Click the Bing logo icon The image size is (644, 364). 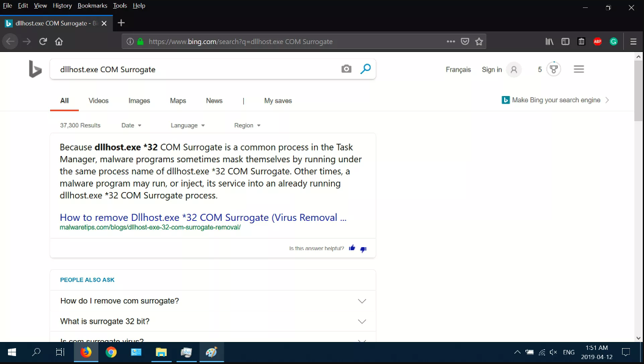tap(35, 69)
